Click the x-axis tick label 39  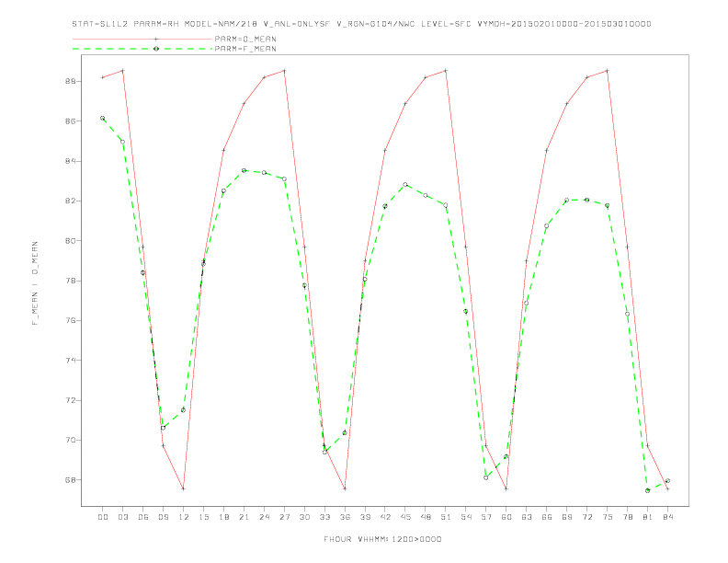(365, 517)
